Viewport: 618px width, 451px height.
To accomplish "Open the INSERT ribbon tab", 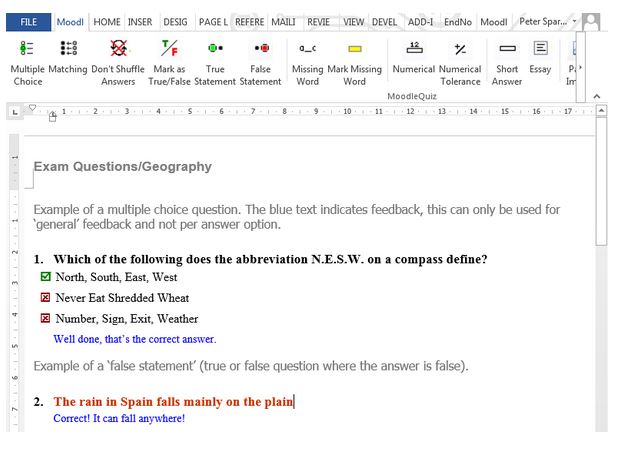I will [140, 22].
